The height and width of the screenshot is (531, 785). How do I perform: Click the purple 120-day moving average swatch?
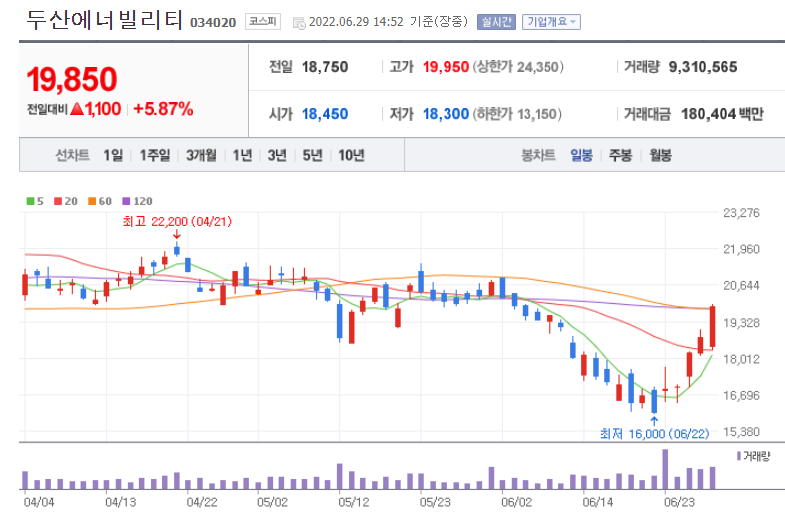(126, 201)
